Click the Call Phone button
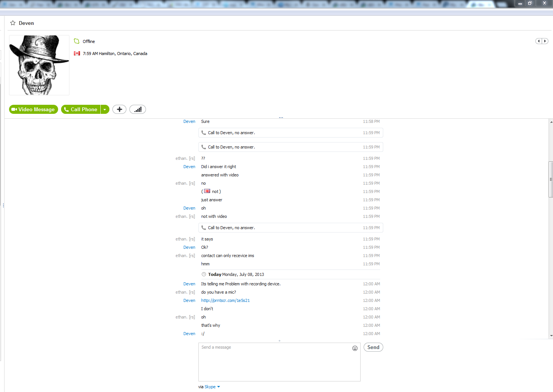This screenshot has height=392, width=553. pos(81,109)
